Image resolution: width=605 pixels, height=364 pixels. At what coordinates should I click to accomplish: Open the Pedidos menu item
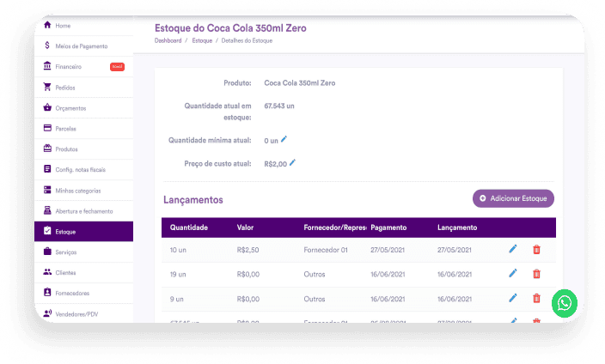tap(83, 88)
